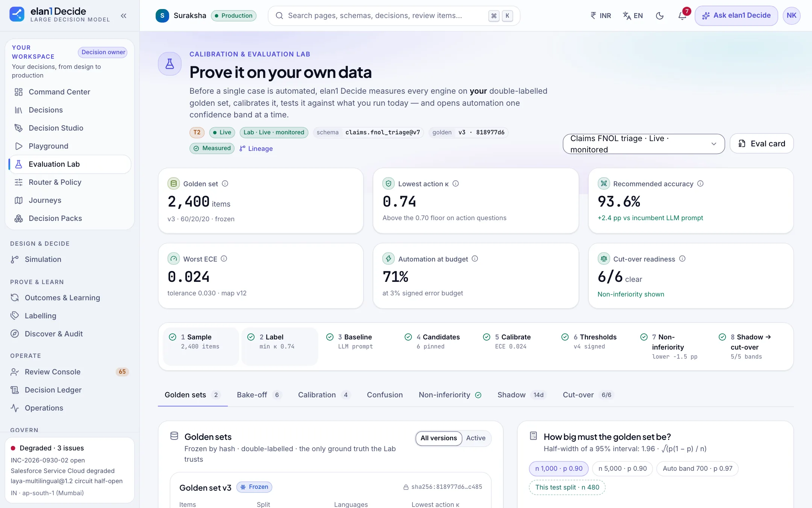Show the Cut-over readiness info icon
Viewport: 812px width, 508px height.
(x=682, y=259)
